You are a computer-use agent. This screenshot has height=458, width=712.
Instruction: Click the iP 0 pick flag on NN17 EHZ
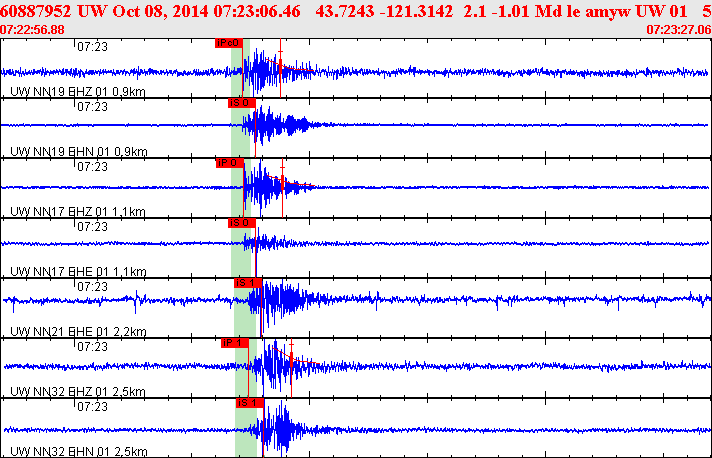pos(230,163)
